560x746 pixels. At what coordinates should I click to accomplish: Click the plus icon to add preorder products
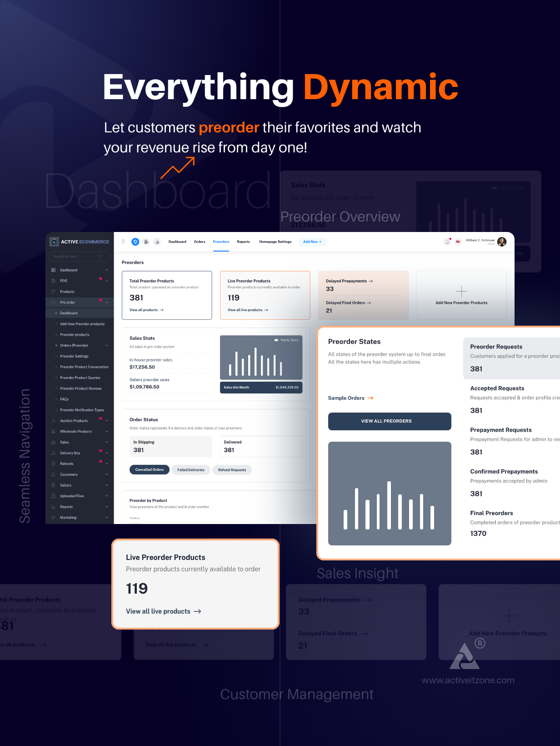click(x=461, y=291)
